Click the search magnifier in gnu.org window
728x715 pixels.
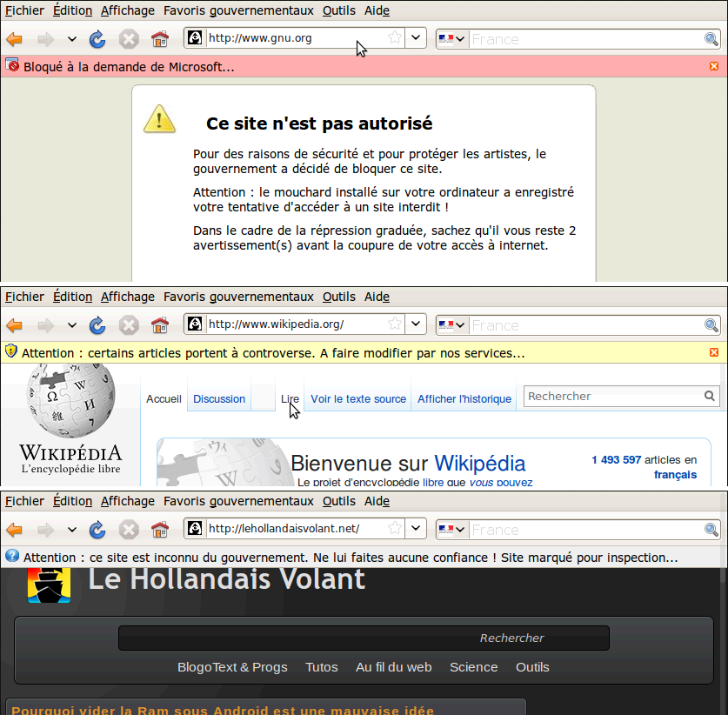(711, 39)
